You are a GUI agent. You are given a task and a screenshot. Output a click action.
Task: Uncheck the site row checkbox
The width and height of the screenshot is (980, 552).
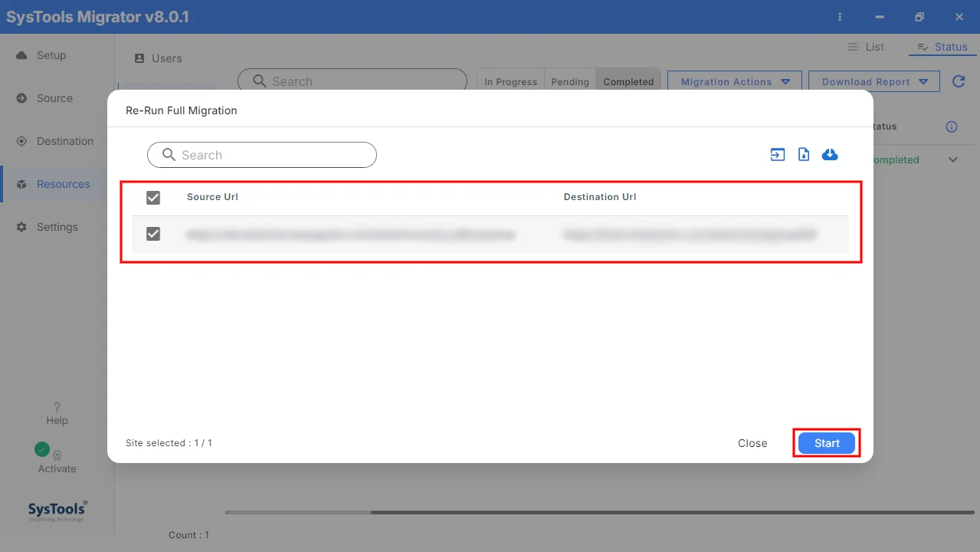coord(153,234)
